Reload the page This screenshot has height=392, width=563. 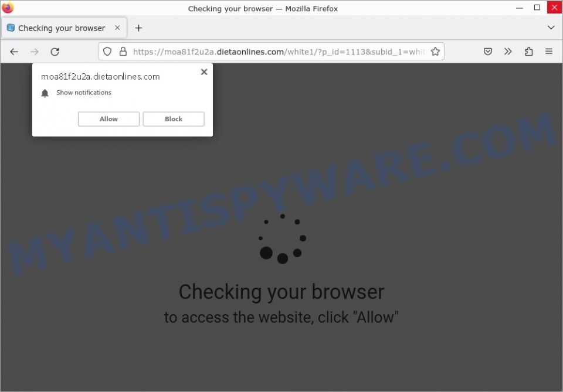click(x=55, y=52)
